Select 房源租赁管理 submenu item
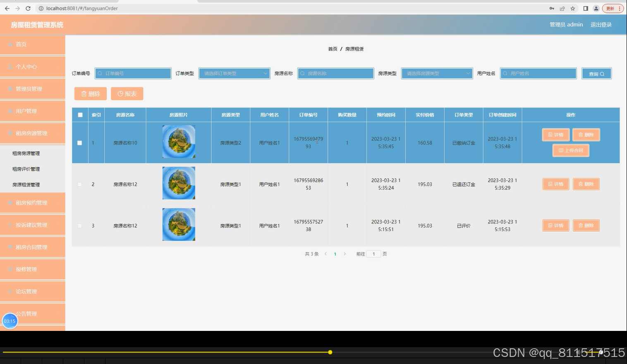Screen dimensions: 627x364 26,185
